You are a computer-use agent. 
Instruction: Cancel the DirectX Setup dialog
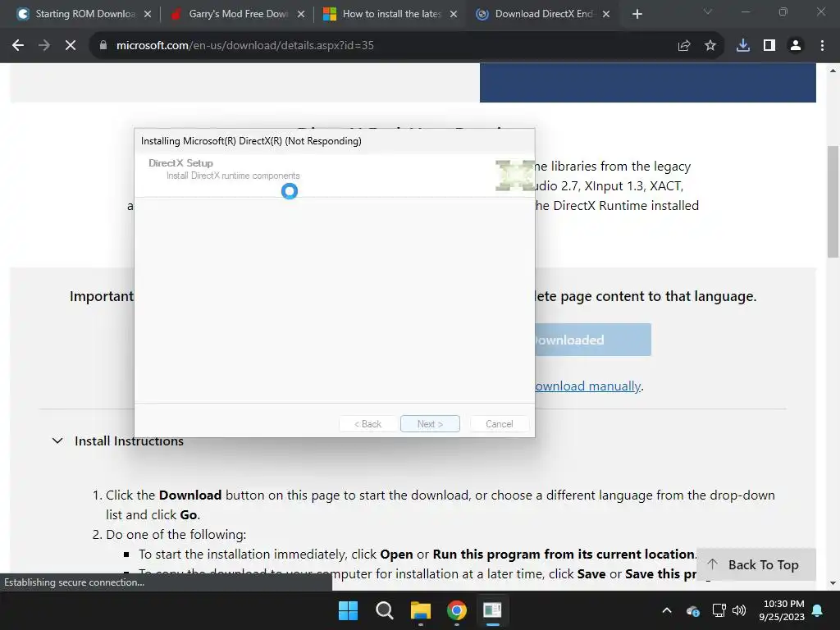[500, 424]
